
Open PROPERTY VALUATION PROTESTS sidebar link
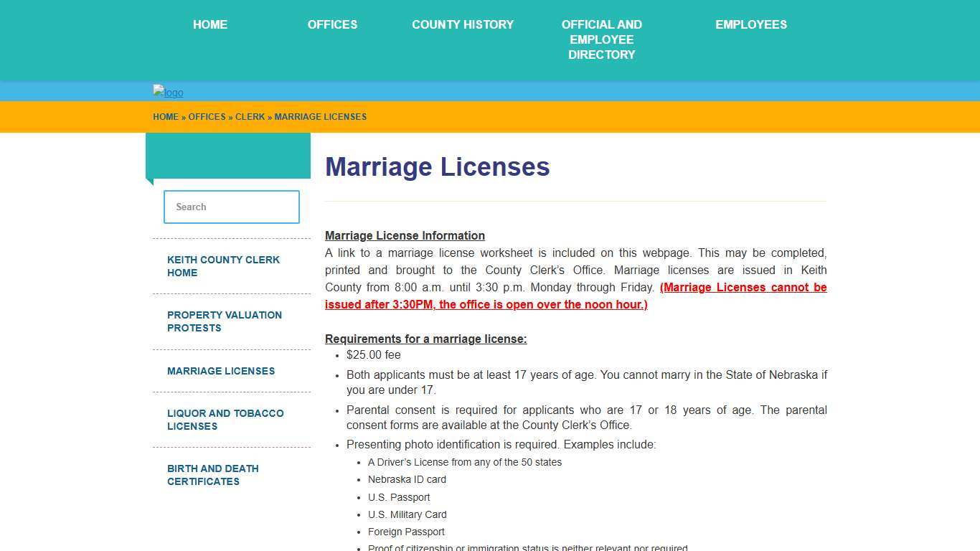225,321
